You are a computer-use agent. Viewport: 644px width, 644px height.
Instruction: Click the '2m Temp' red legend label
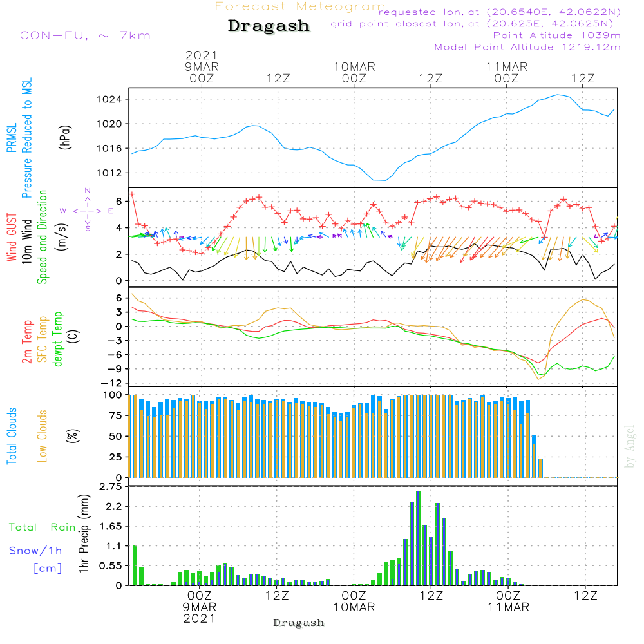[26, 342]
